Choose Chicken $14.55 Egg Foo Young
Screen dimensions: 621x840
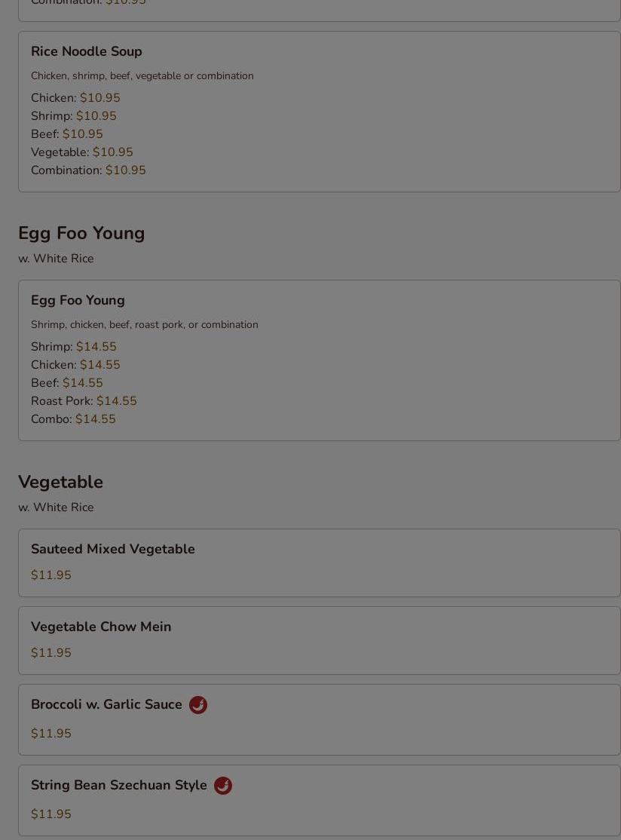tap(75, 366)
